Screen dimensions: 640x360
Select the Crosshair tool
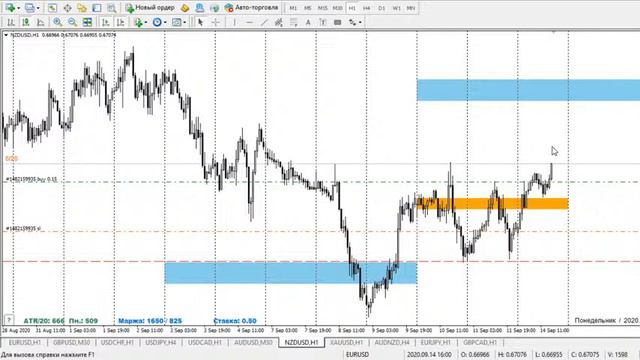(x=216, y=22)
